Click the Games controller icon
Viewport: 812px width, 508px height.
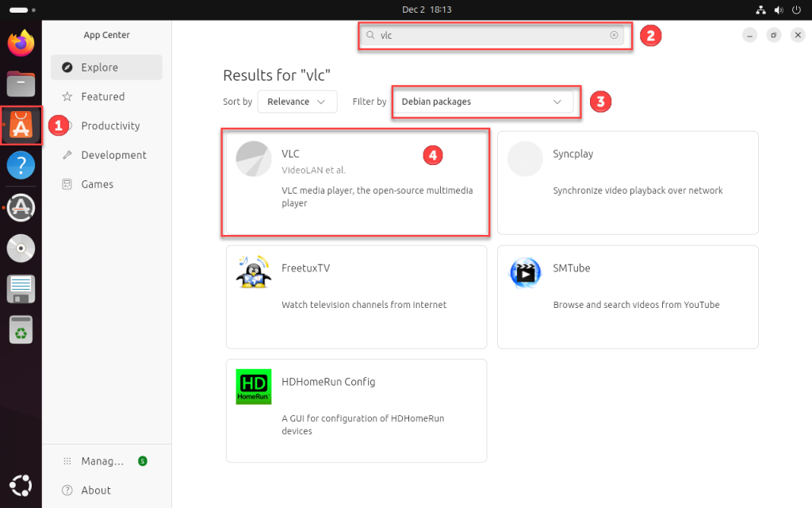pos(67,184)
